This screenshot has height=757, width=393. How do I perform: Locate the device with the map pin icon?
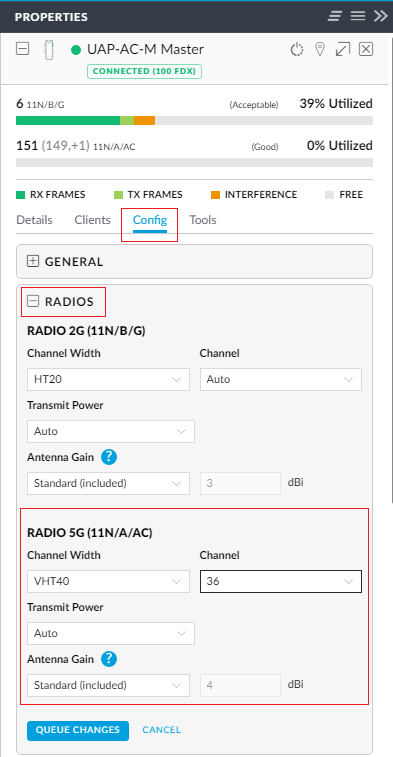point(319,49)
